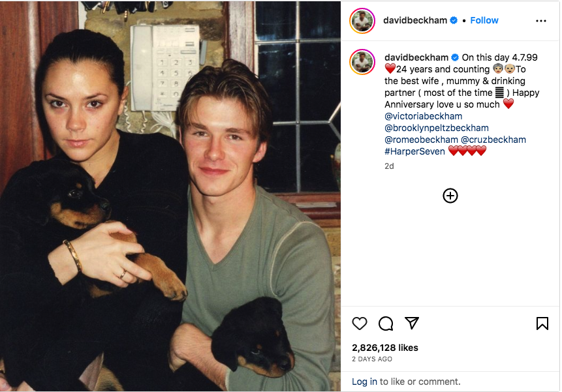Share post using paper plane icon

coord(411,323)
